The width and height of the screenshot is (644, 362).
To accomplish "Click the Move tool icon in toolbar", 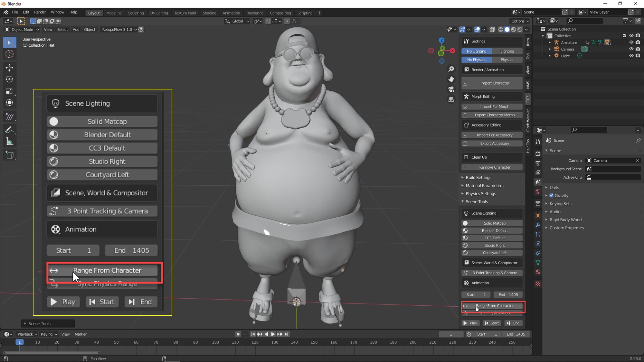I will pos(9,67).
